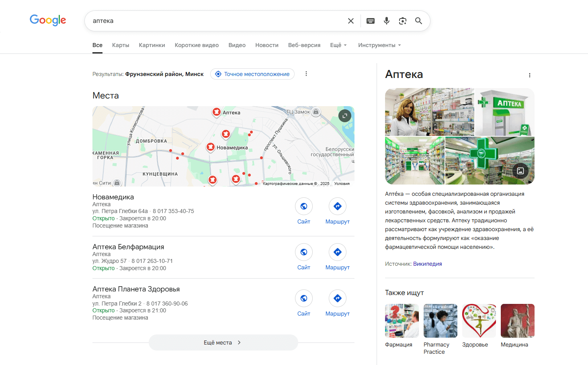Screen dimensions: 588x365
Task: Open the Аптека Белфармация listing title
Action: pos(128,247)
